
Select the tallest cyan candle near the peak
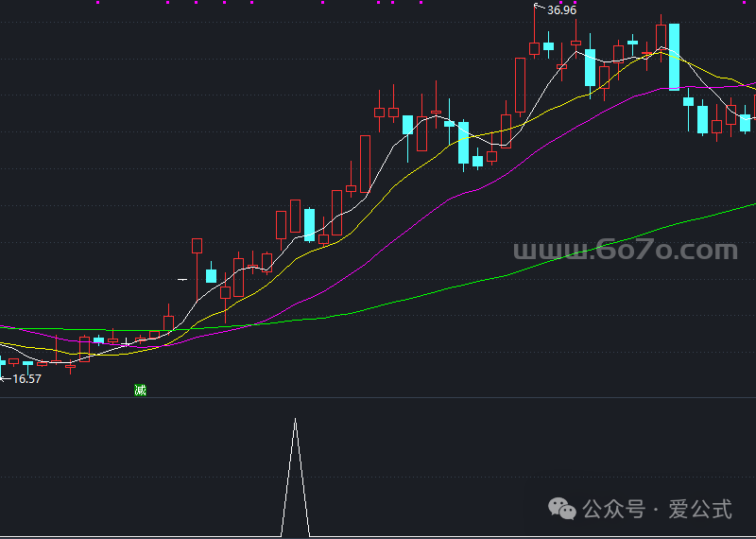point(674,57)
